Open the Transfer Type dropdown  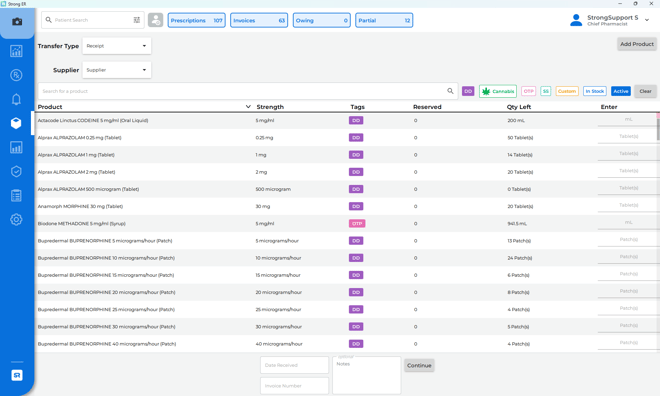click(117, 46)
